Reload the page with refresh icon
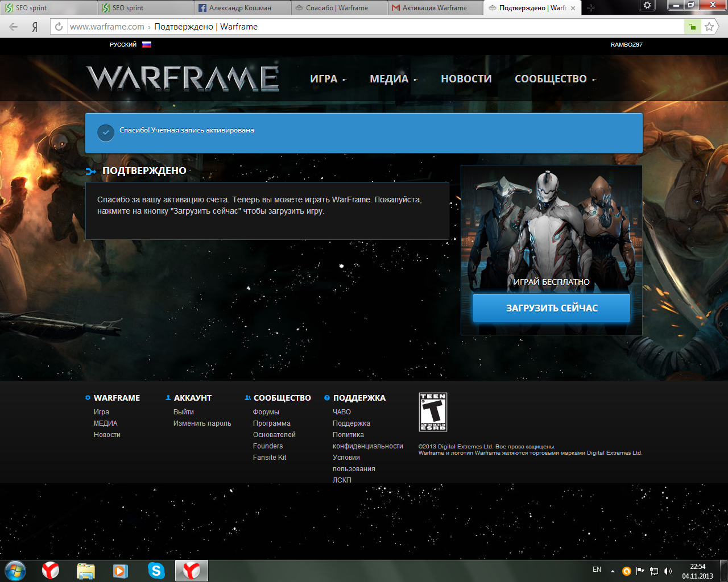728x582 pixels. coord(59,27)
